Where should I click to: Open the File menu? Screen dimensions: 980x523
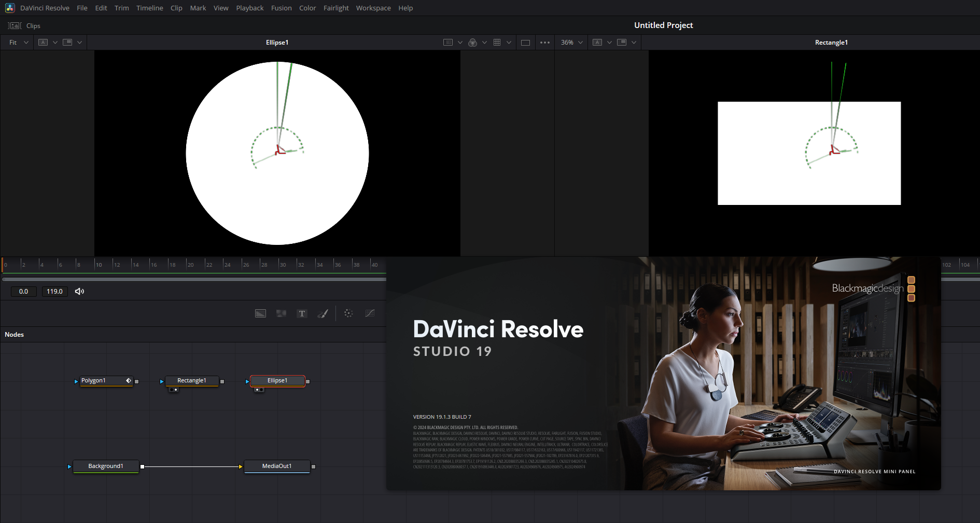[x=82, y=8]
